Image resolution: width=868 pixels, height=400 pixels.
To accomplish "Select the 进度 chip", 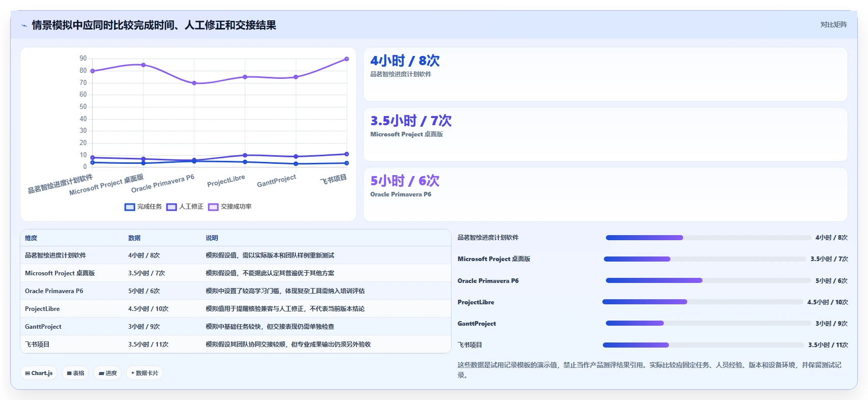I will click(x=107, y=373).
